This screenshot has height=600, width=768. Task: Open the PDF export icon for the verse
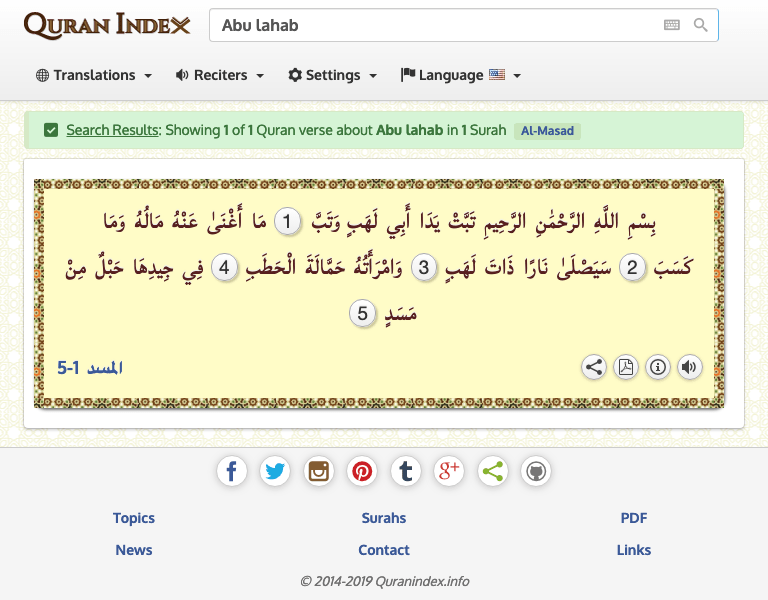pos(626,367)
